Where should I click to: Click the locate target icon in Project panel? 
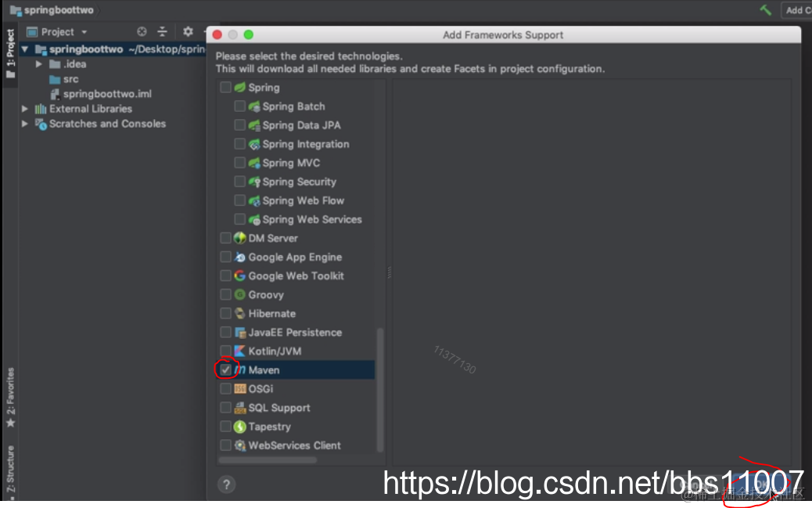(142, 31)
